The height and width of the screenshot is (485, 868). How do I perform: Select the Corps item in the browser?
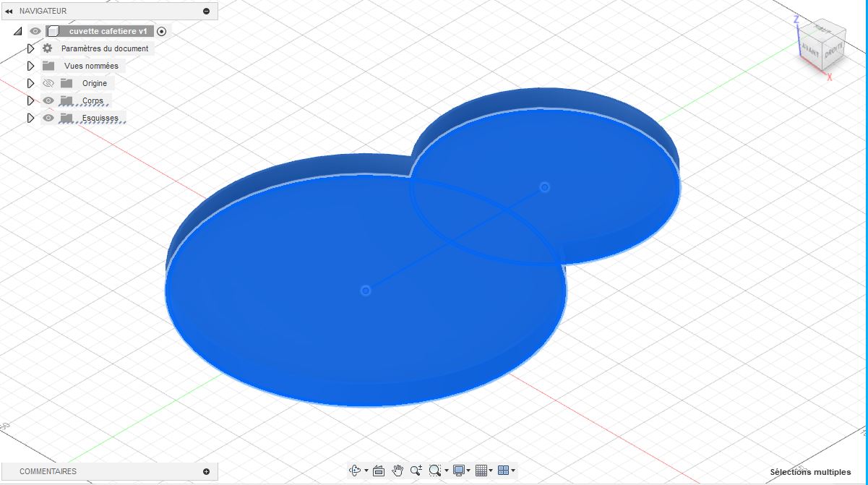93,100
